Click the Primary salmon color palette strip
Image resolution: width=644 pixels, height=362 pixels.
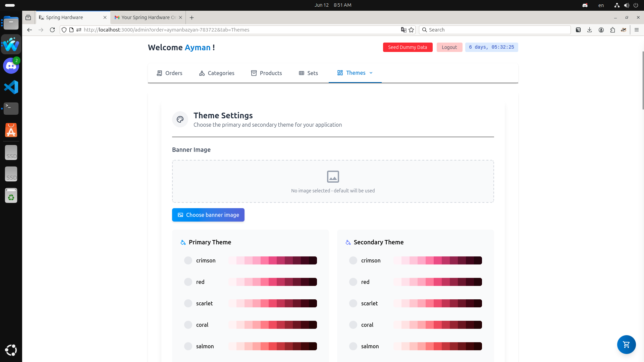click(x=273, y=346)
